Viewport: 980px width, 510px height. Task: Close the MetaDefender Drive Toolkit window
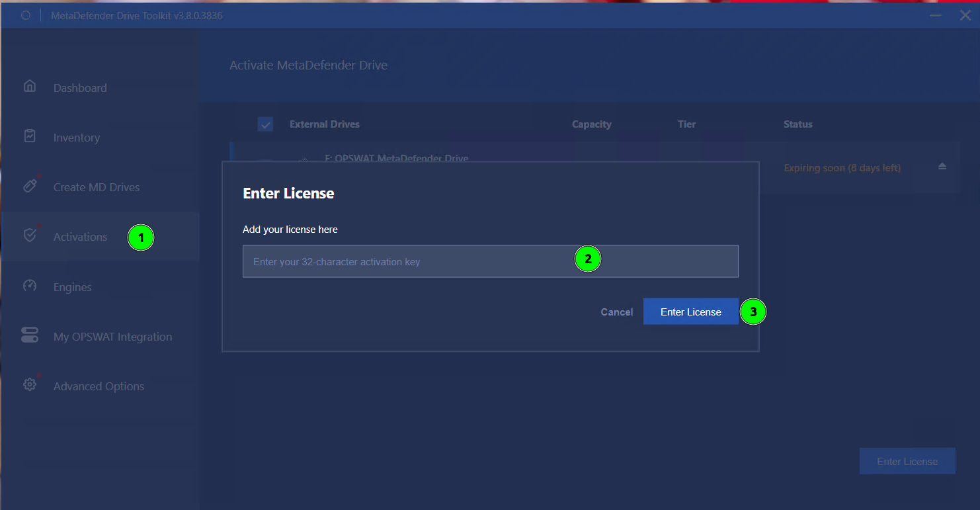[965, 15]
